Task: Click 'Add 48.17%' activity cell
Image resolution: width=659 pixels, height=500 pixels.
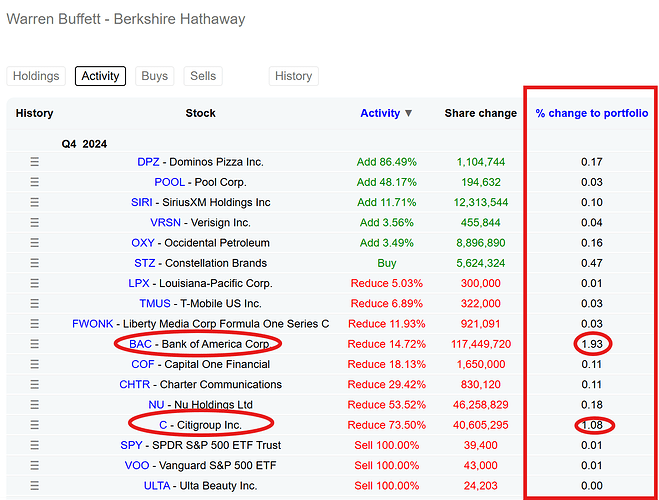Action: tap(387, 182)
